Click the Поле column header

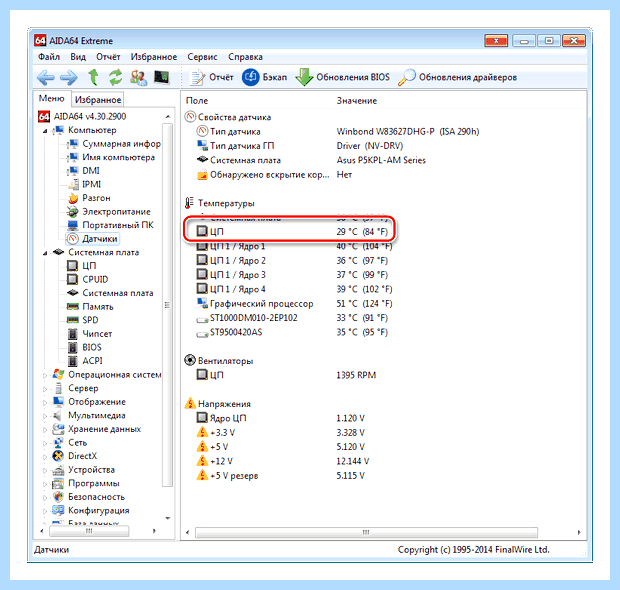point(197,101)
